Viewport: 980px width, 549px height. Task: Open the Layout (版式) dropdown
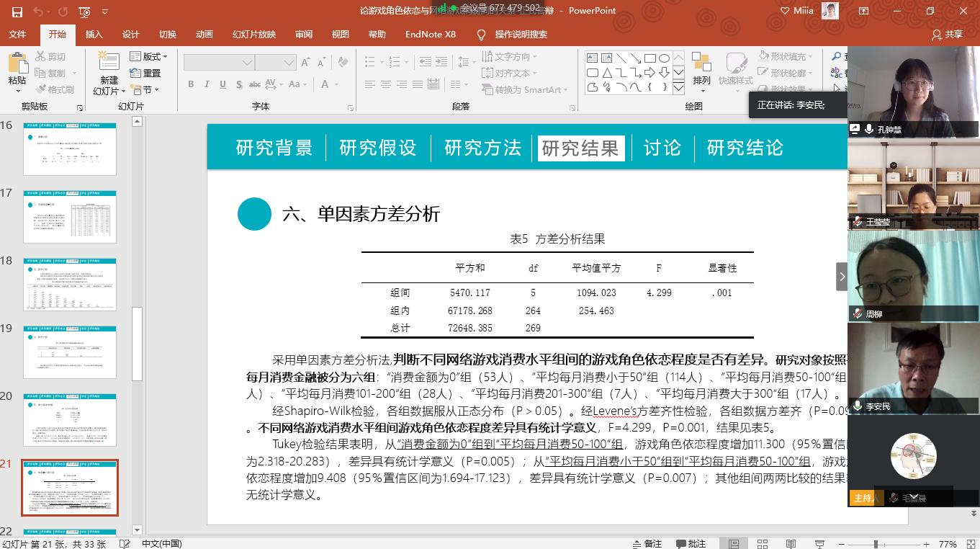click(x=149, y=56)
